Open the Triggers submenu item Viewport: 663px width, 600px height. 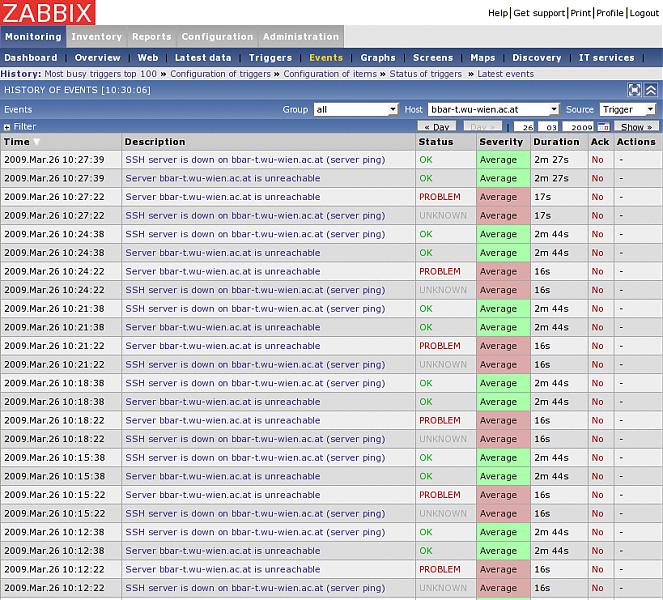pos(270,58)
